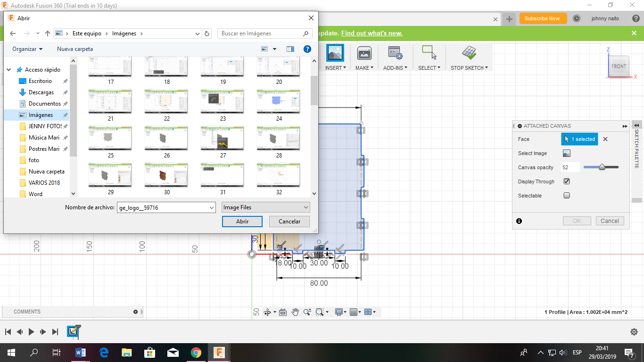Go up one folder level in Abrir
The image size is (644, 362).
point(48,33)
